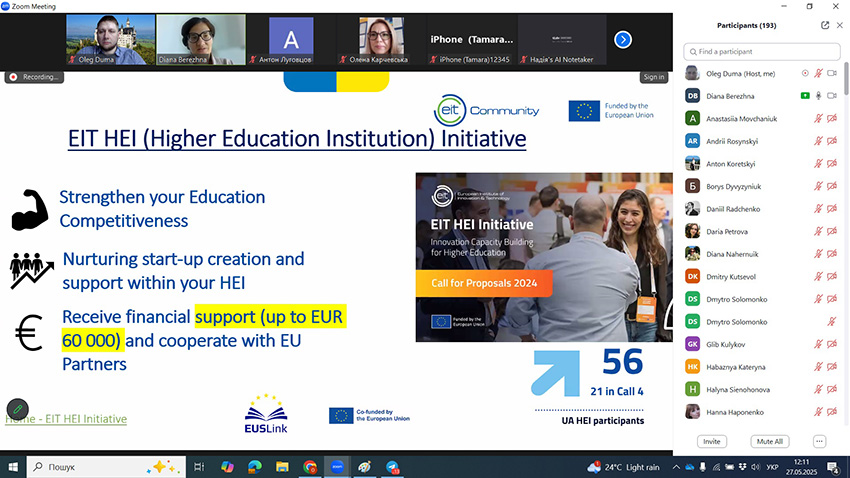Click the Recording status indicator
Image resolution: width=850 pixels, height=478 pixels.
[36, 77]
